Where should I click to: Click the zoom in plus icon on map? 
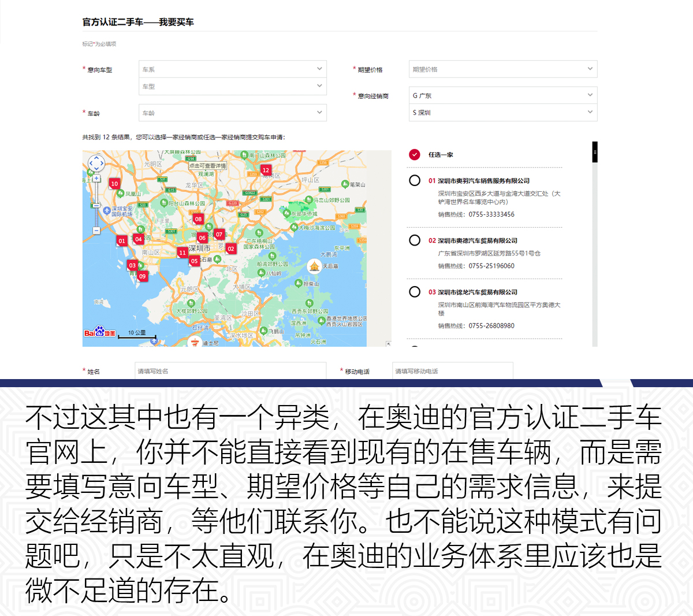96,178
